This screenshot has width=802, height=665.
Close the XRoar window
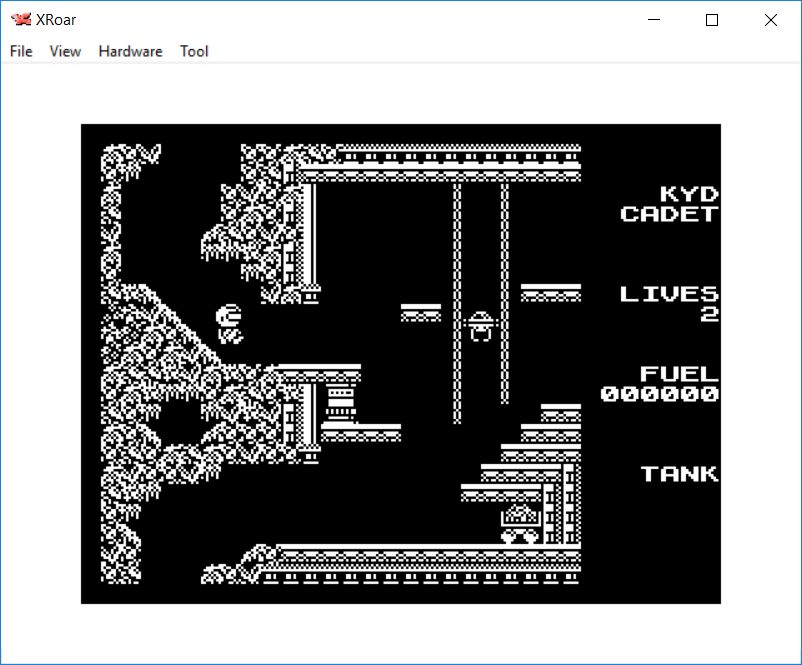coord(770,20)
